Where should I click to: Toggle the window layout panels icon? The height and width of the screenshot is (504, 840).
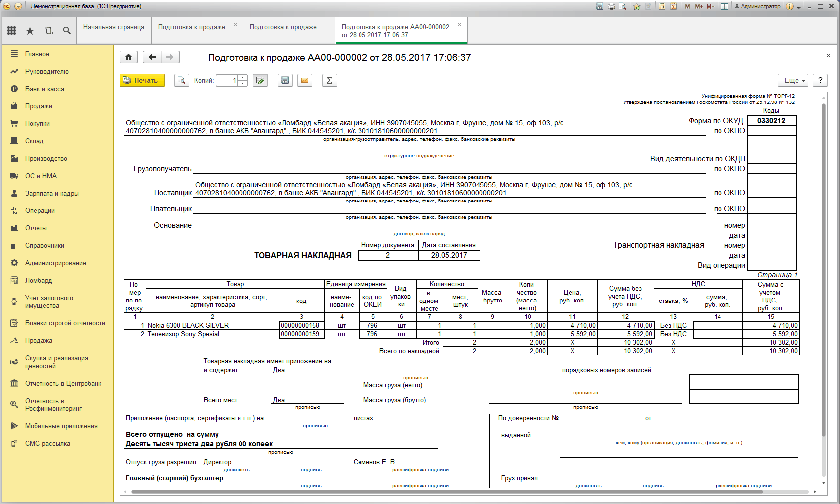pos(724,6)
